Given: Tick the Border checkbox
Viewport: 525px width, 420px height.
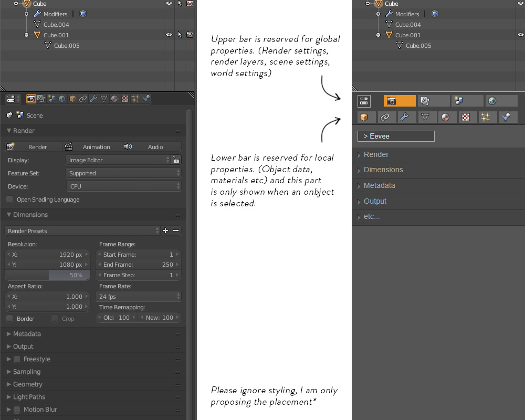Looking at the screenshot, I should pyautogui.click(x=9, y=319).
